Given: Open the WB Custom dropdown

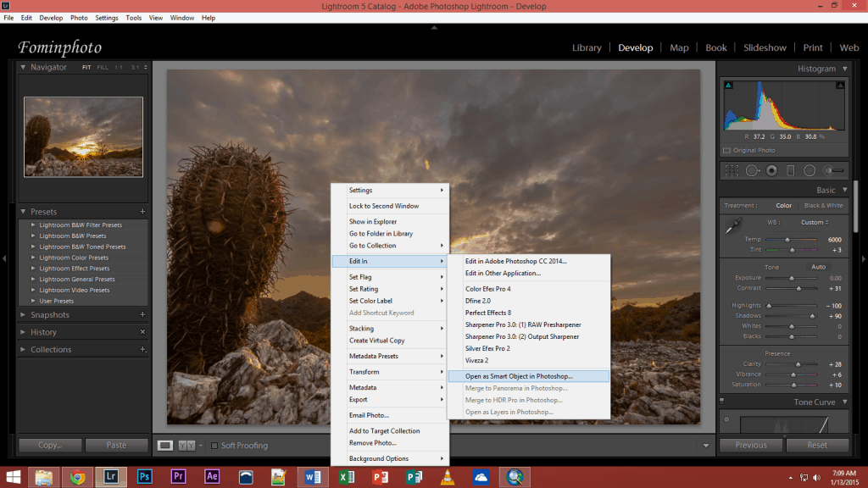Looking at the screenshot, I should 815,223.
